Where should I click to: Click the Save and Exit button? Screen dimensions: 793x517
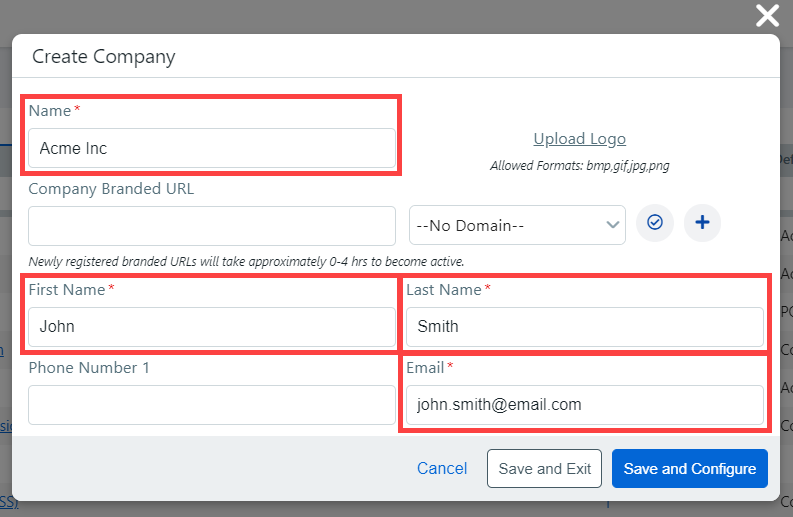tap(544, 468)
